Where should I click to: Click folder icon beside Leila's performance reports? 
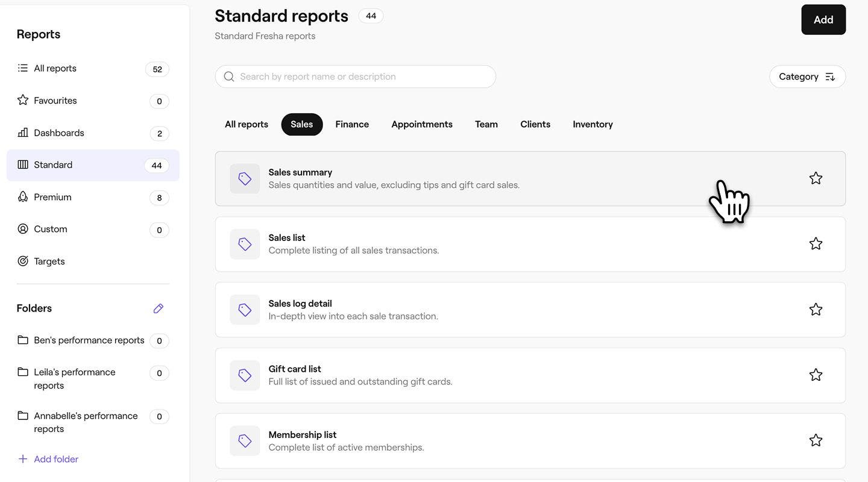23,372
